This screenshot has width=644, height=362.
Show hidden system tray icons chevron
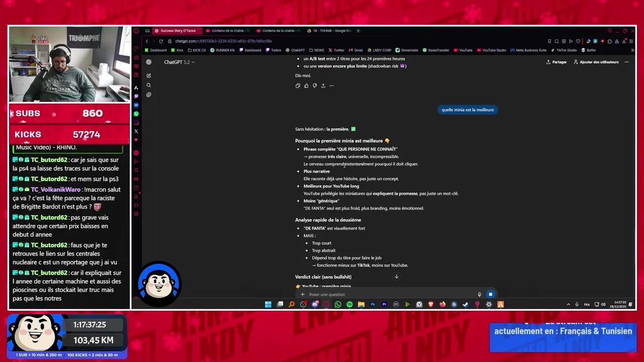point(569,304)
